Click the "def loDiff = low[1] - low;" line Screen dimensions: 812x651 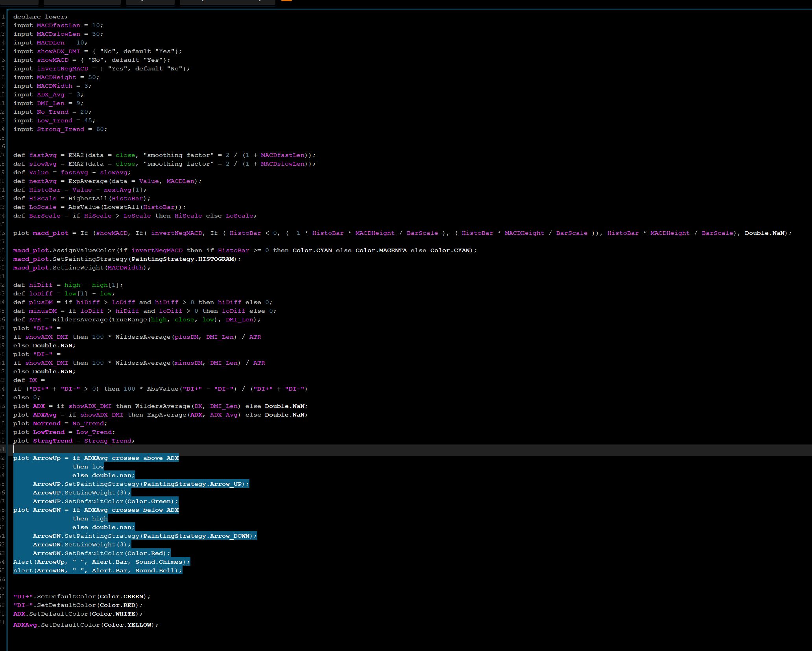point(64,293)
